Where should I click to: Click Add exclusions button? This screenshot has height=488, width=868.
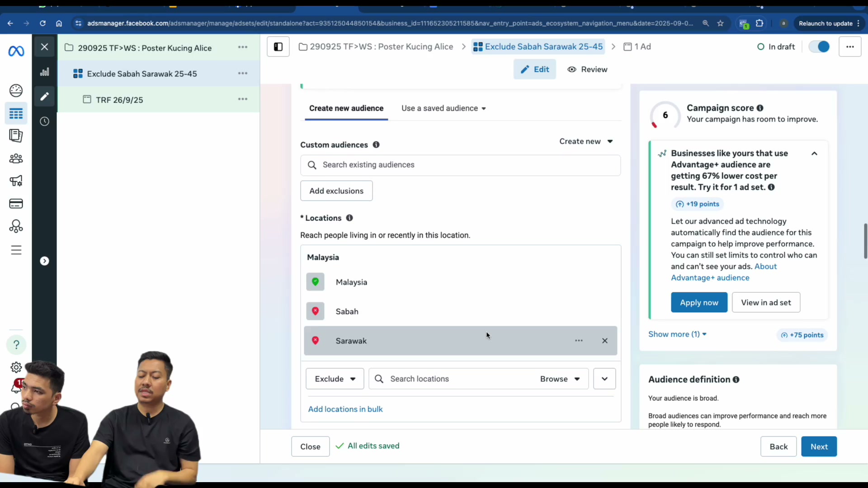[336, 191]
